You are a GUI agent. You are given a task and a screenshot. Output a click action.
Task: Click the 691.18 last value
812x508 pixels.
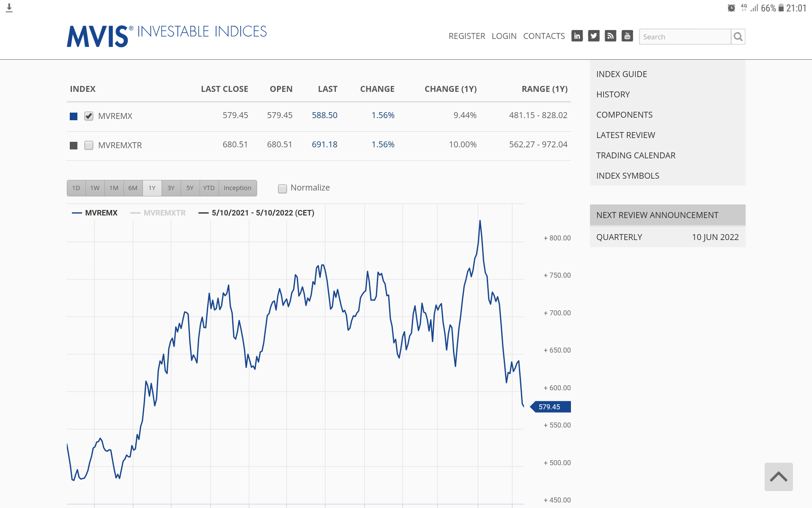point(325,144)
